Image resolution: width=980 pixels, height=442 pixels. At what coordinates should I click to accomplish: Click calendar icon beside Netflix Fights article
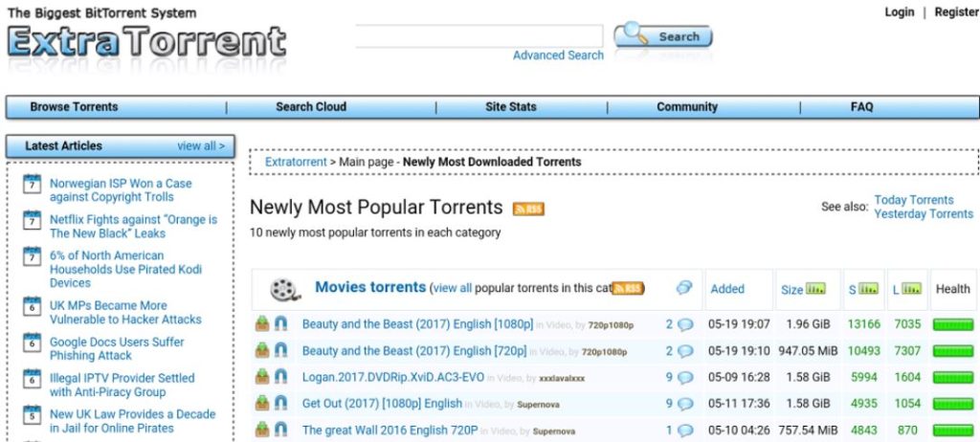click(32, 220)
